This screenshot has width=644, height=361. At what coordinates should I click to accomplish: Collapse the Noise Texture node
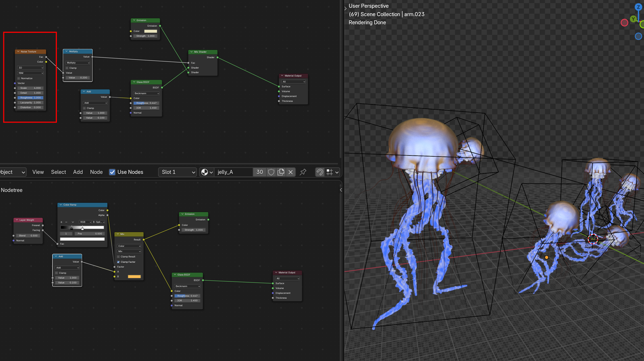18,51
